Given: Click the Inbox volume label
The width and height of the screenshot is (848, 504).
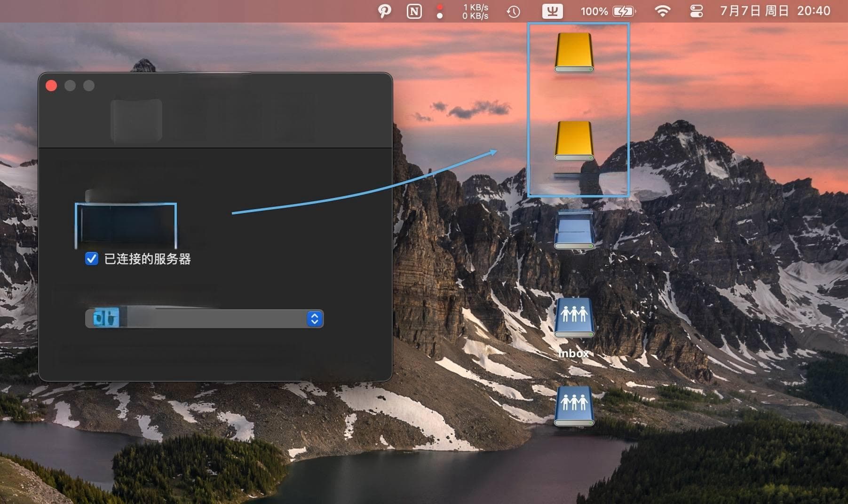Looking at the screenshot, I should tap(573, 354).
